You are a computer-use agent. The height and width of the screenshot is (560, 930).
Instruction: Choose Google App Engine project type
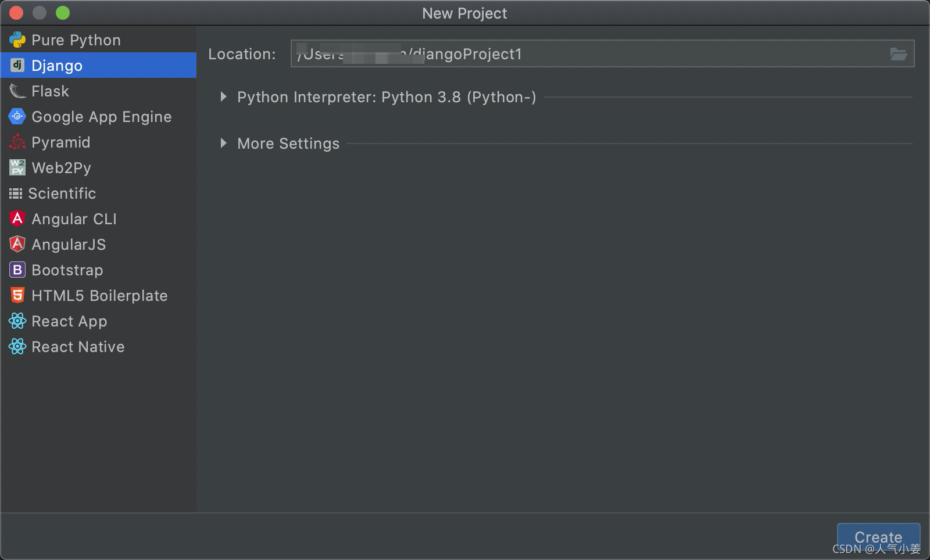tap(98, 117)
